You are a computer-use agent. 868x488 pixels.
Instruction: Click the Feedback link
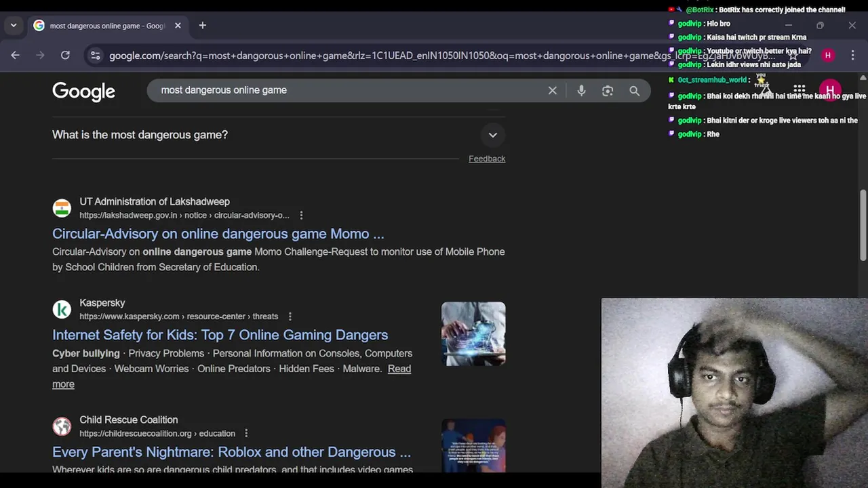click(487, 159)
